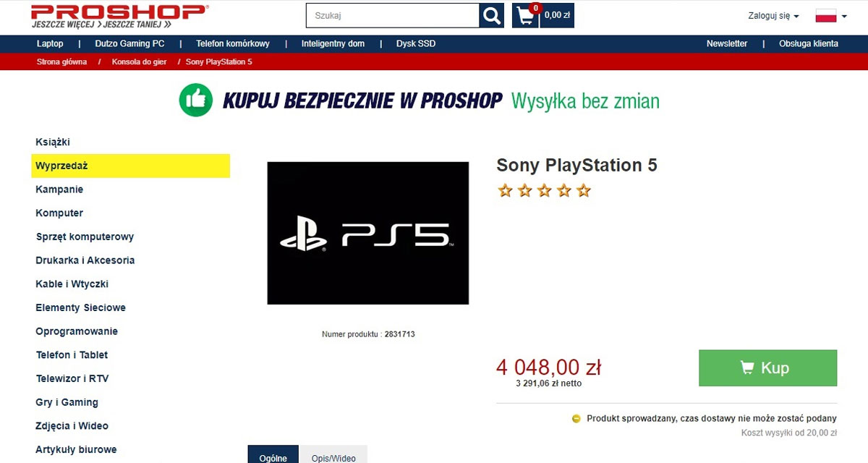Click into the Szukaj search field

point(393,15)
